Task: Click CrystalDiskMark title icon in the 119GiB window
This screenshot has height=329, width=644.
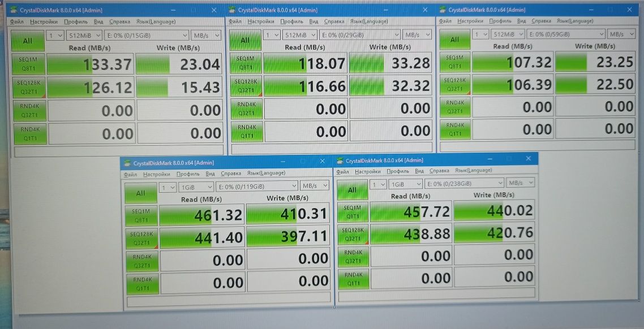Action: tap(128, 163)
